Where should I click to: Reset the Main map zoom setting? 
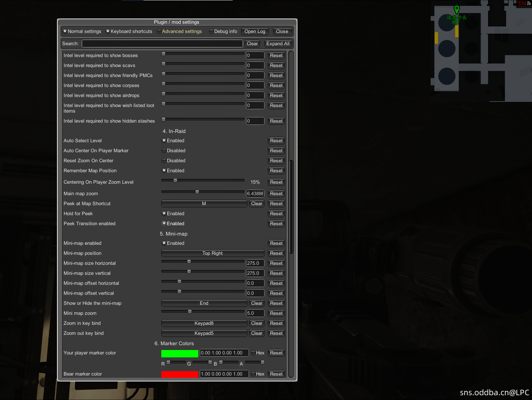click(x=276, y=194)
